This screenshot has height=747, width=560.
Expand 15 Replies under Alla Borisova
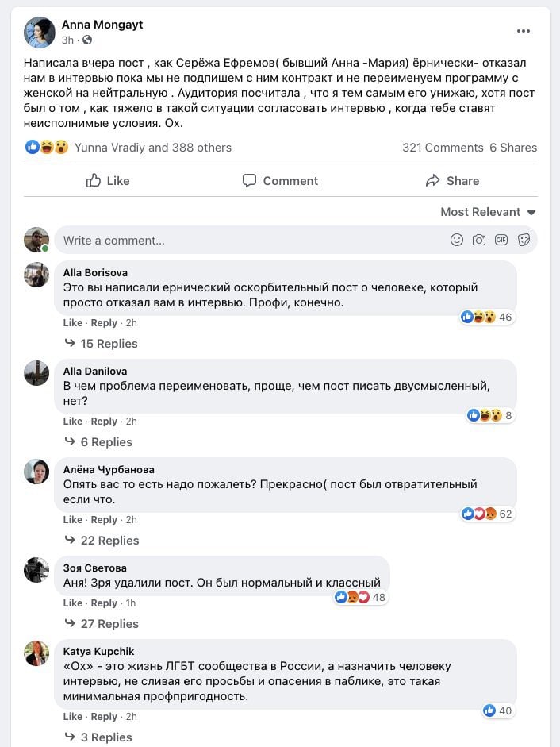(109, 344)
